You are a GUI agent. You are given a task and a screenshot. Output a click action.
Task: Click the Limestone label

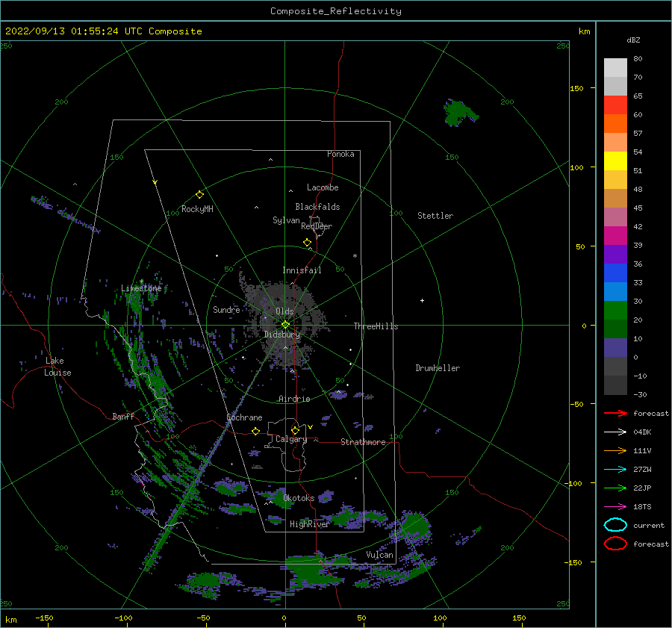pyautogui.click(x=141, y=288)
